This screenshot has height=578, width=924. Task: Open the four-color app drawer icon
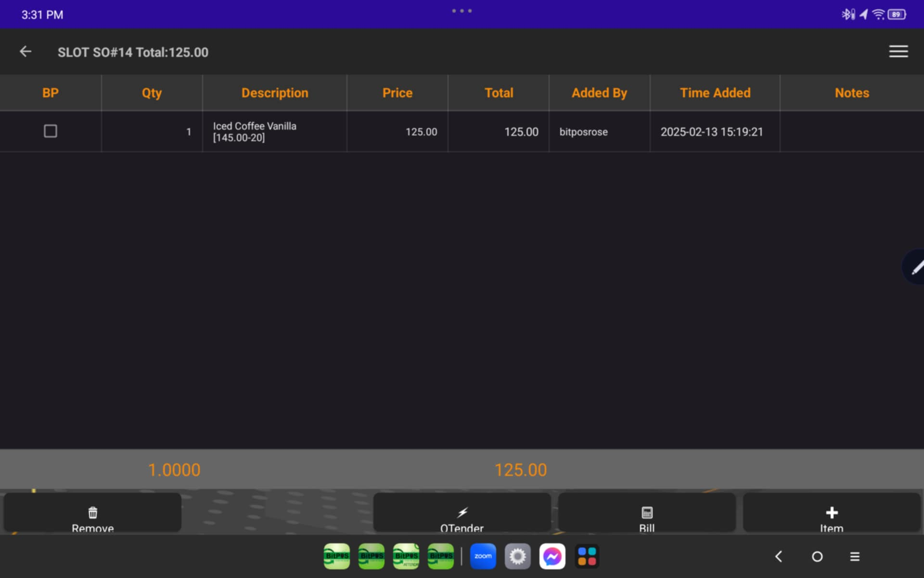pyautogui.click(x=587, y=556)
